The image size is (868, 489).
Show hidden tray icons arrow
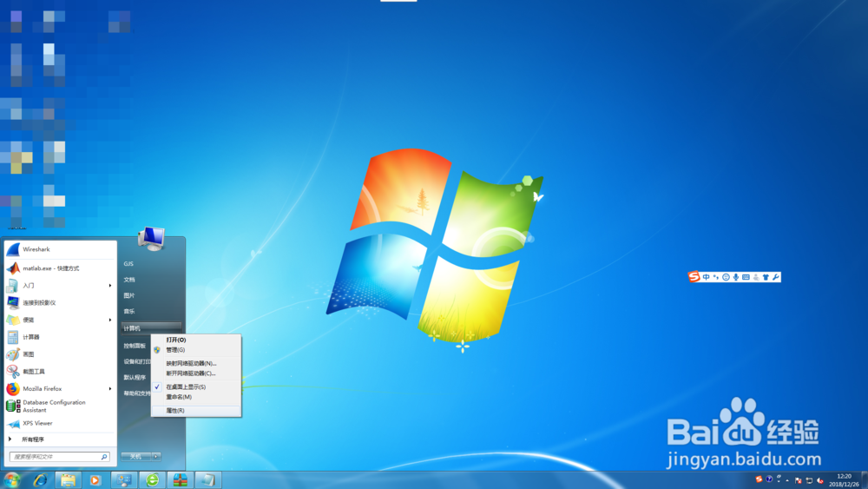click(x=786, y=480)
